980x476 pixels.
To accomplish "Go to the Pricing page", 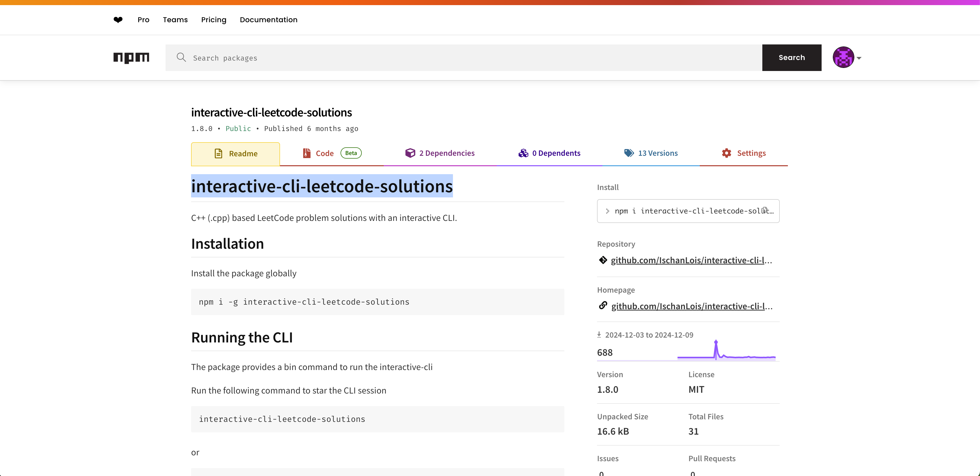I will point(214,20).
